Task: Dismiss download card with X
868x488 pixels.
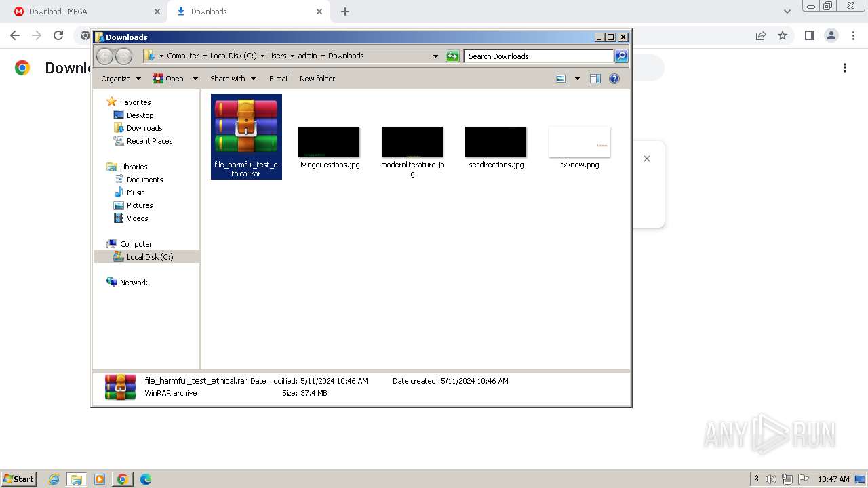Action: [x=647, y=159]
